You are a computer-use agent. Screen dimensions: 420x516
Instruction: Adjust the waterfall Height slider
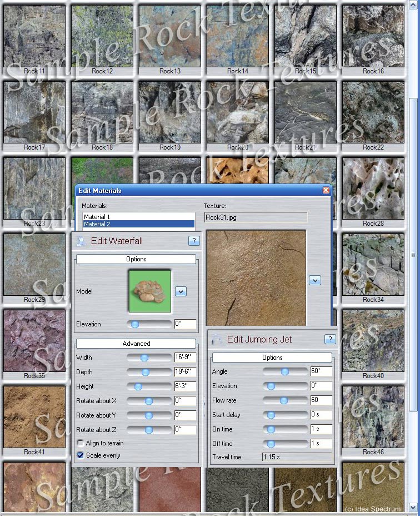coord(149,386)
